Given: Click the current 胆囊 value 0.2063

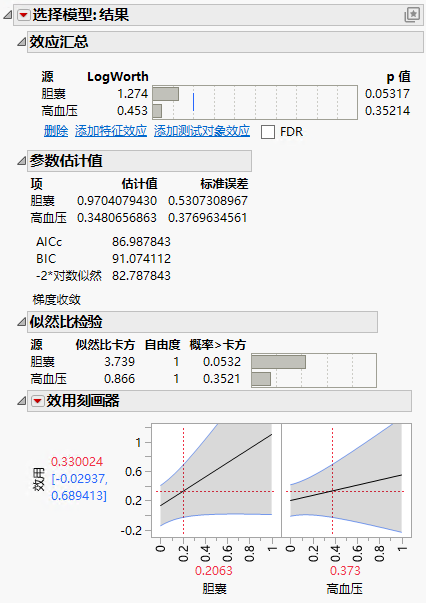Looking at the screenshot, I should (x=214, y=571).
